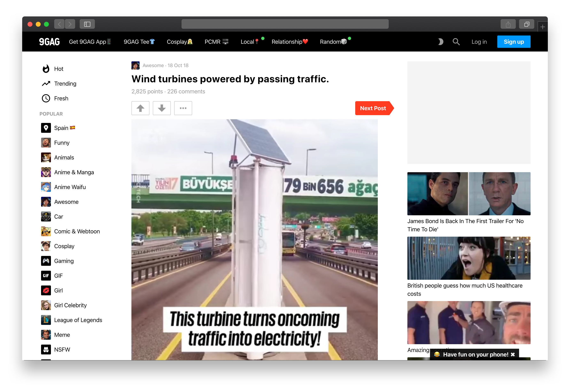Open the Trending feed link
This screenshot has width=570, height=392.
[65, 84]
